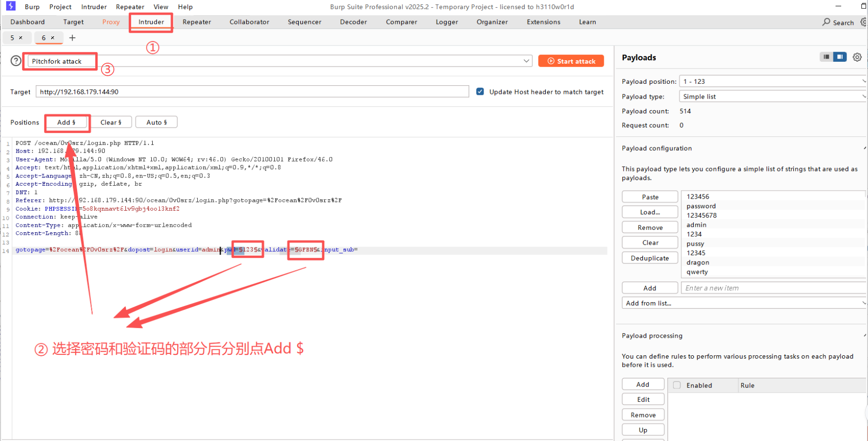The image size is (868, 441).
Task: Open the Project menu
Action: [60, 7]
